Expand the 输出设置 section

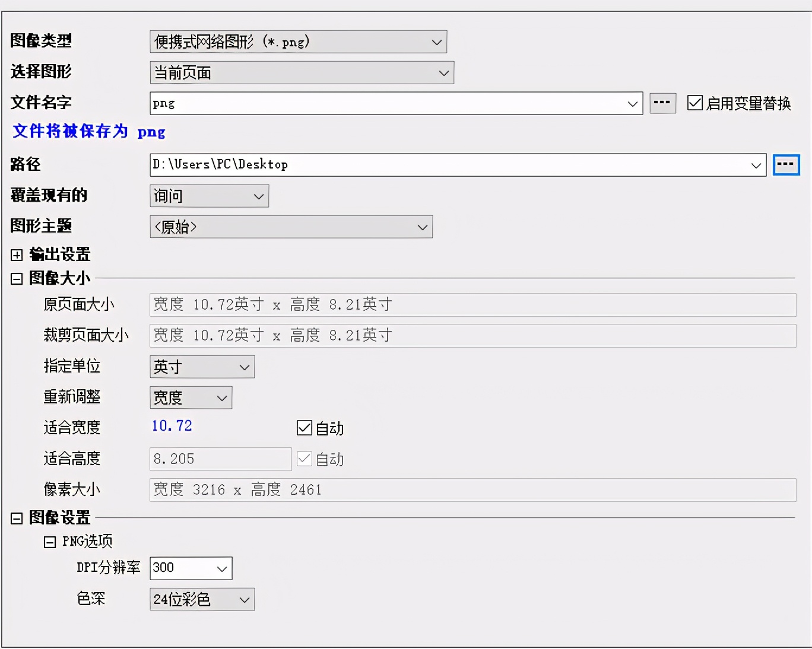[17, 255]
